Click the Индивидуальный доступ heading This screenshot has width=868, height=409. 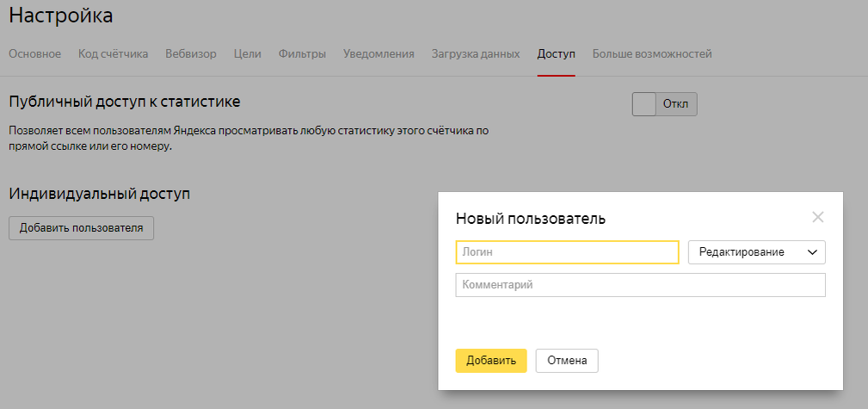click(x=100, y=194)
